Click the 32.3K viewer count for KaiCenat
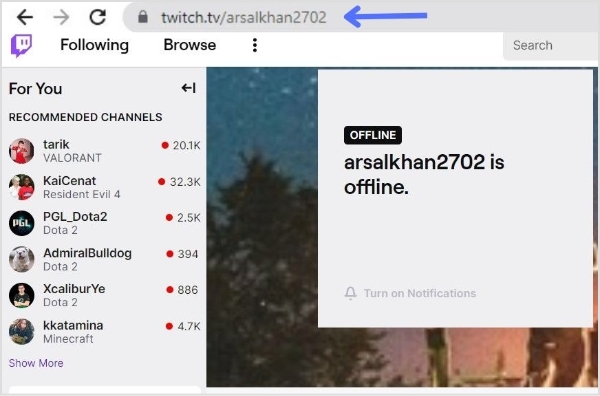 point(185,182)
